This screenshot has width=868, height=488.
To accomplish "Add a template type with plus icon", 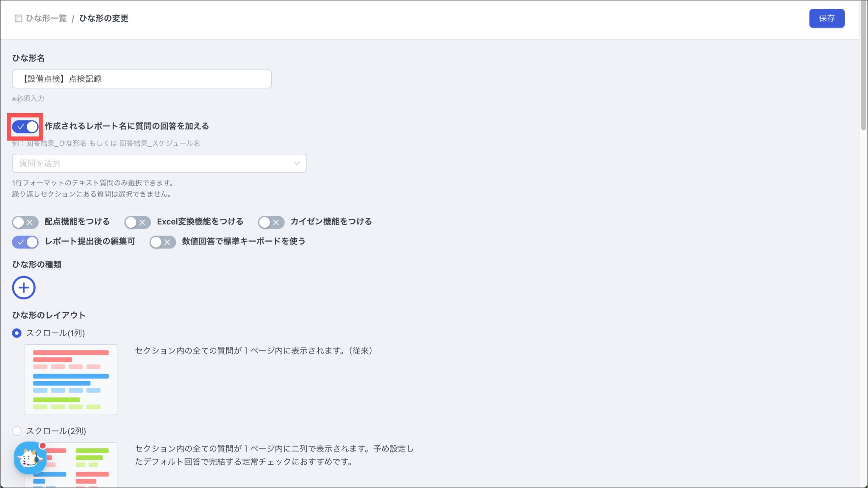I will pos(24,288).
